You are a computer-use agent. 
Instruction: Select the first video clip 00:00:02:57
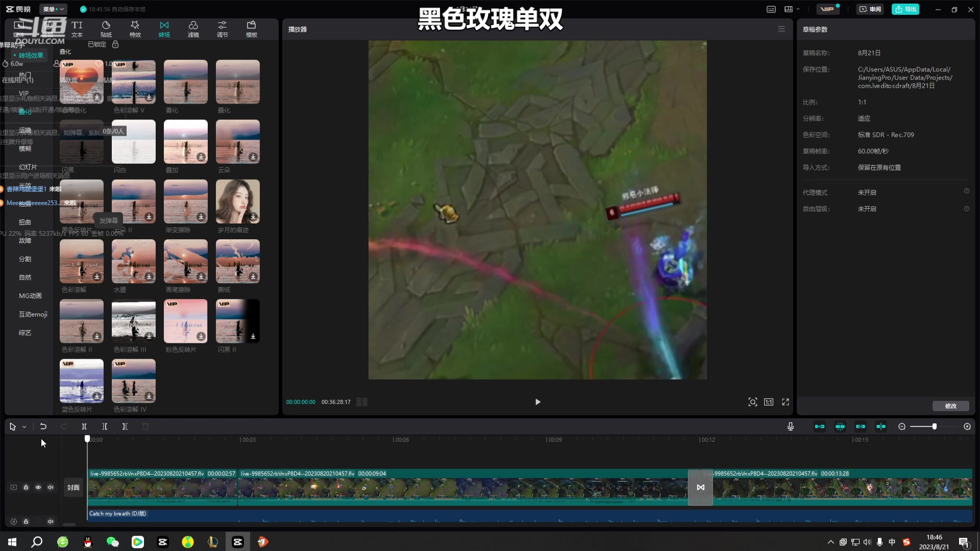point(162,487)
